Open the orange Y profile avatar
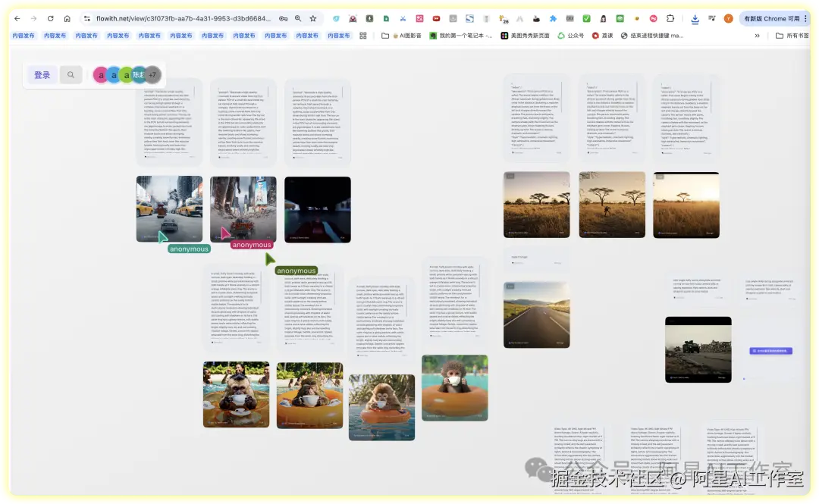The height and width of the screenshot is (504, 819). point(728,18)
